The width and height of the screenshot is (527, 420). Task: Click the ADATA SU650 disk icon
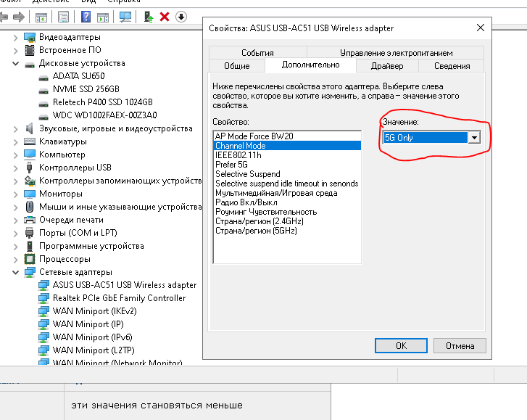click(x=43, y=78)
